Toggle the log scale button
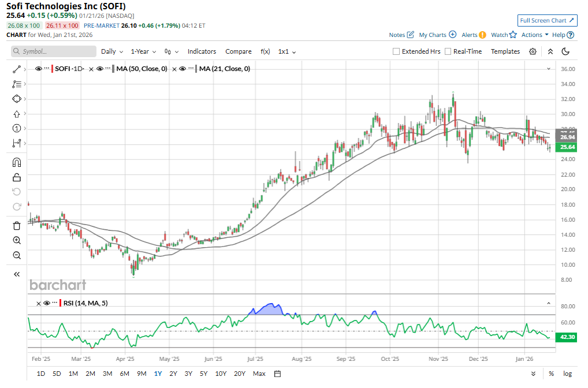Screen dimensions: 588x388 tap(568, 374)
